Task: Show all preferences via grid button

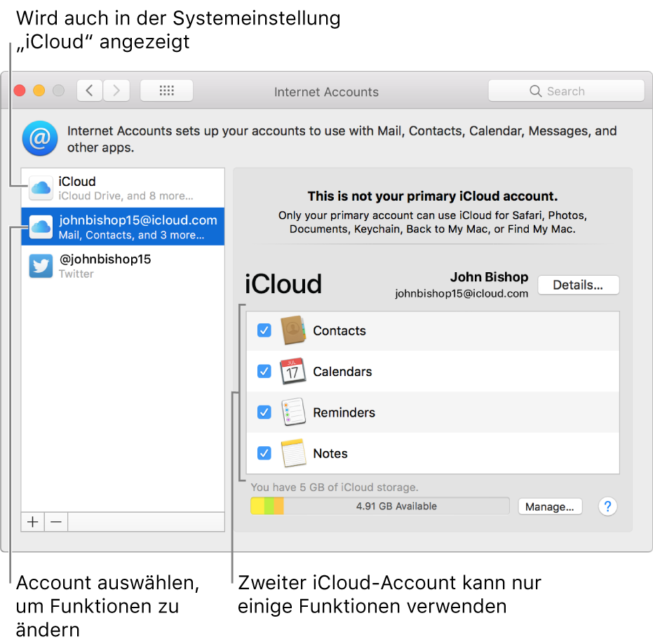Action: (x=167, y=90)
